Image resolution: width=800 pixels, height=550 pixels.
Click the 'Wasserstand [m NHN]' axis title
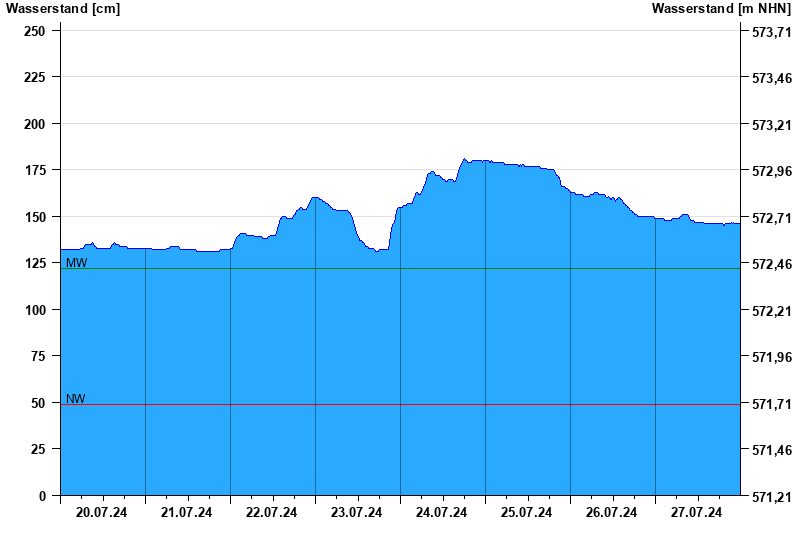point(721,9)
